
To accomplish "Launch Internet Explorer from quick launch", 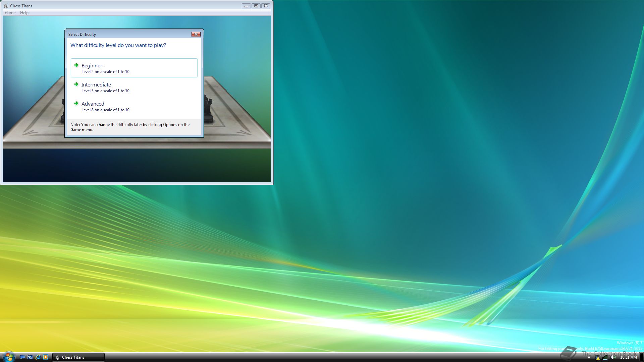I will click(x=38, y=357).
